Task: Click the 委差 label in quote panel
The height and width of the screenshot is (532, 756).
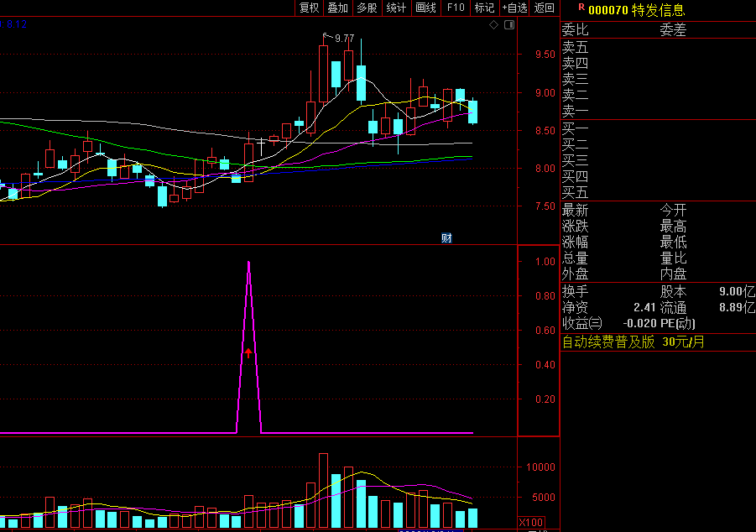Action: [673, 30]
